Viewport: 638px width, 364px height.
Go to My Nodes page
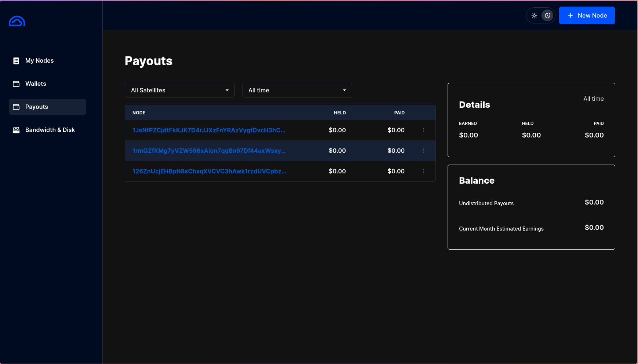point(40,61)
